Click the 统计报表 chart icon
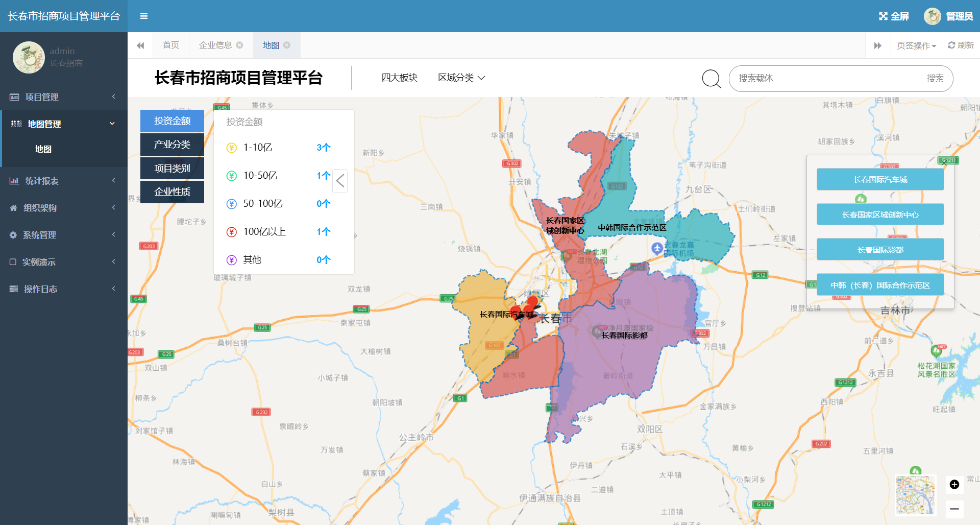Screen dimensions: 980x525 pyautogui.click(x=14, y=181)
